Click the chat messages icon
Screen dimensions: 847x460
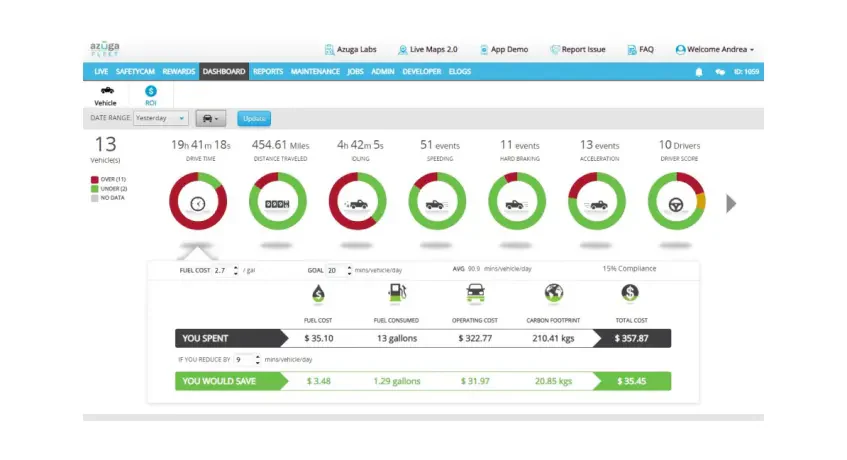720,72
